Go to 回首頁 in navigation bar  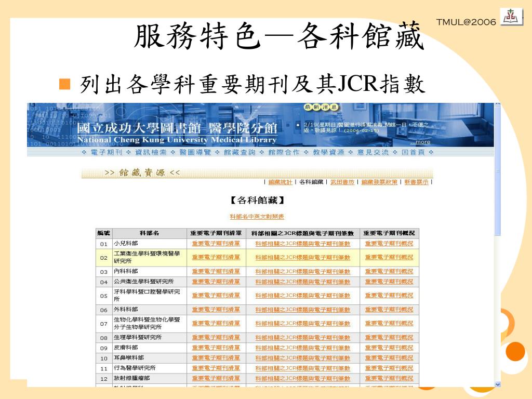tap(413, 152)
